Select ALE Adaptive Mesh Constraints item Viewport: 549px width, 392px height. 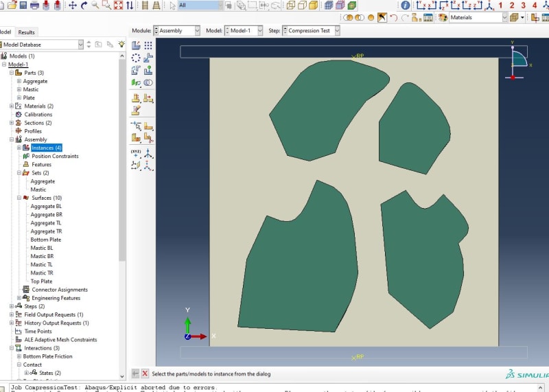(60, 340)
